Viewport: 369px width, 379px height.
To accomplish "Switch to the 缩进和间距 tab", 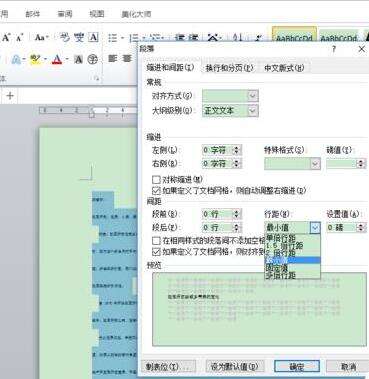I will tap(170, 68).
